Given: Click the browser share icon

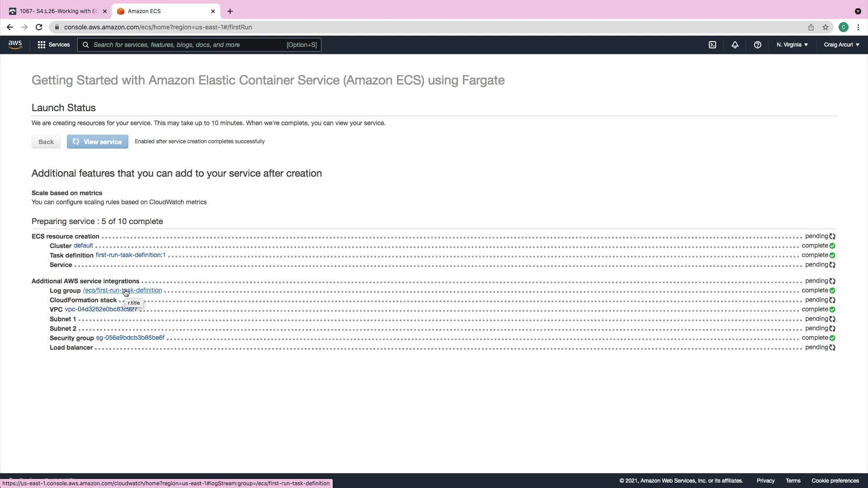Looking at the screenshot, I should click(x=811, y=27).
